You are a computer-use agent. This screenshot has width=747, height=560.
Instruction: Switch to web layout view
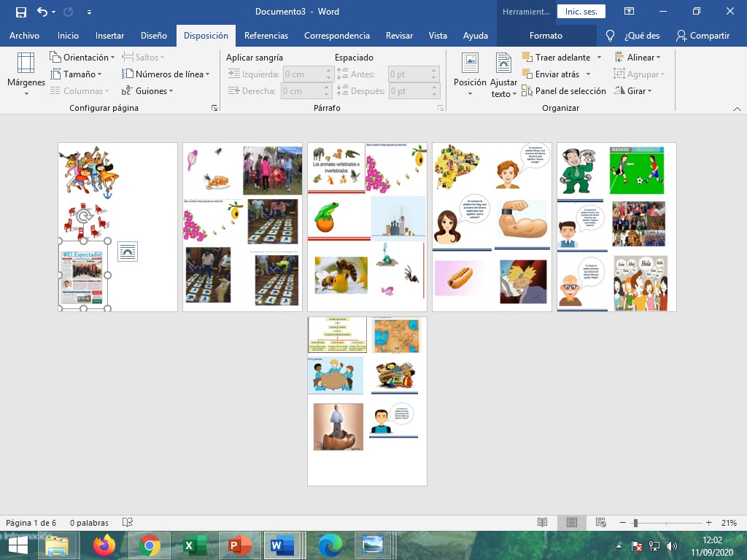pyautogui.click(x=601, y=523)
